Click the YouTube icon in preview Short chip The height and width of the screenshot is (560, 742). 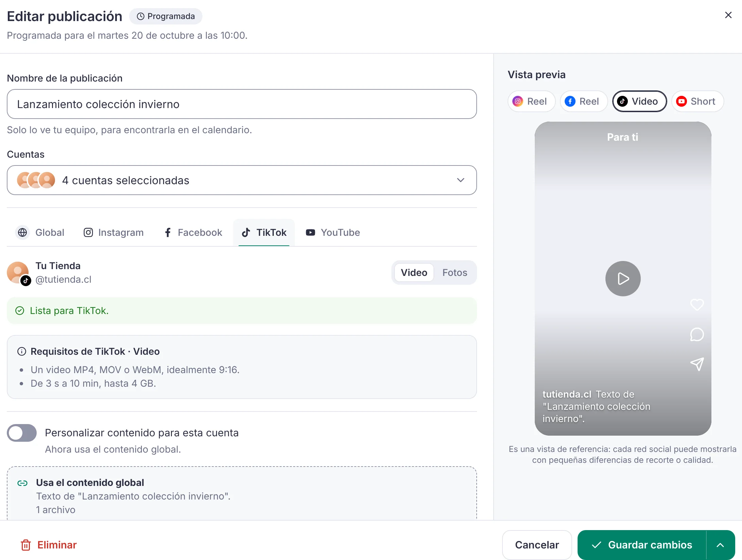[681, 101]
